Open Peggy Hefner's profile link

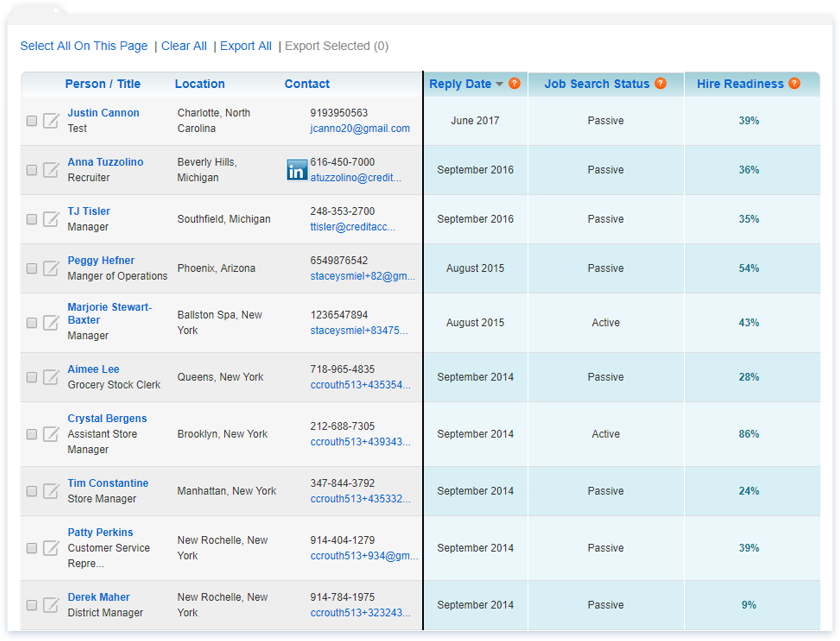(x=101, y=260)
